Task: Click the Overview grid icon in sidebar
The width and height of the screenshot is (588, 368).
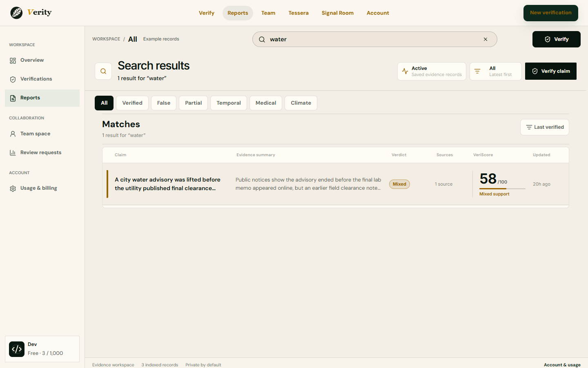Action: click(x=13, y=61)
